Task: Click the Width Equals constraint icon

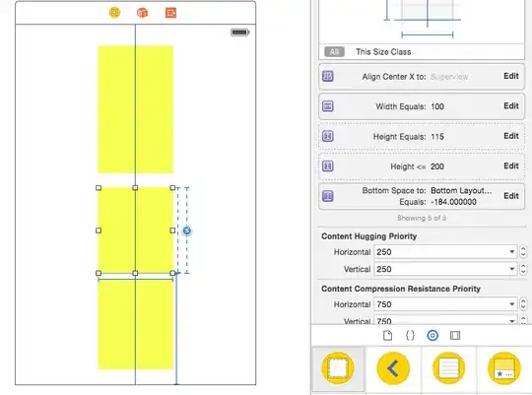Action: coord(328,106)
